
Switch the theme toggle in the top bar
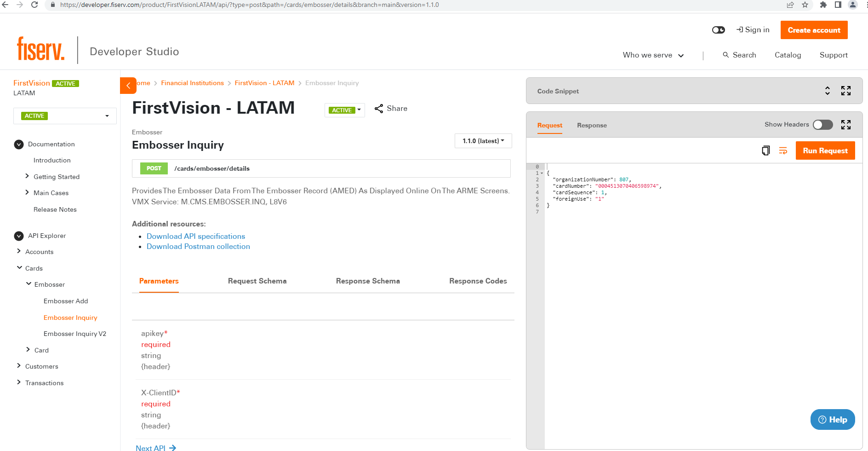tap(718, 29)
